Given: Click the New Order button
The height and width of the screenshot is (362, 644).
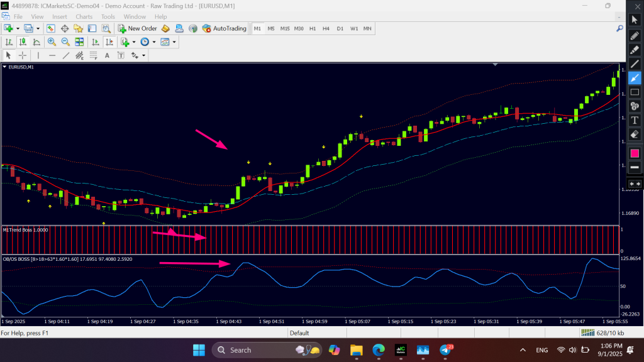Looking at the screenshot, I should click(137, 28).
